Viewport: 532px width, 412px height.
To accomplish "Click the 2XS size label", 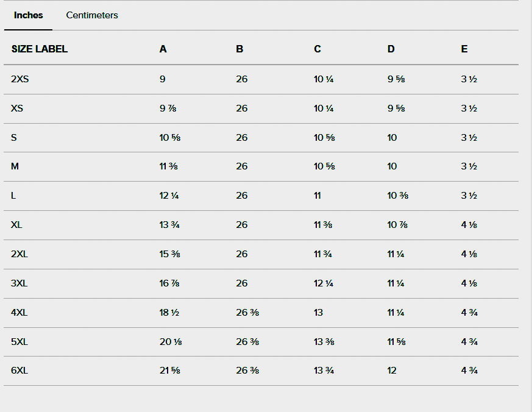I will tap(20, 79).
